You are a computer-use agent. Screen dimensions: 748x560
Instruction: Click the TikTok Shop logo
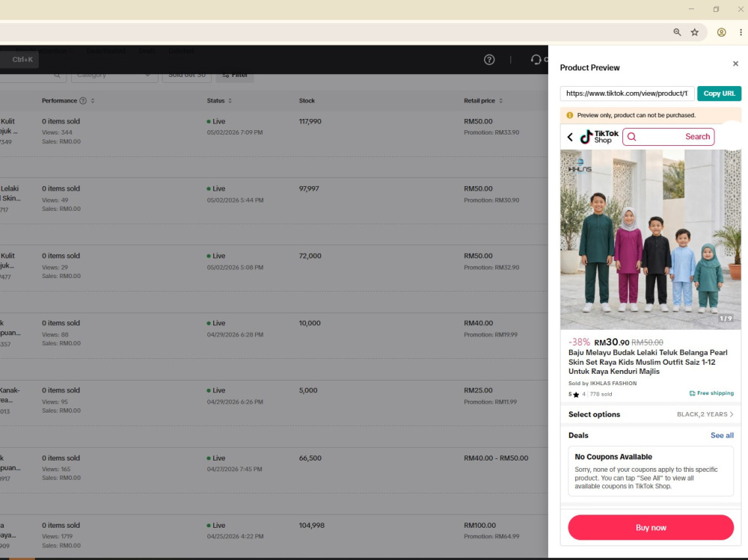[x=599, y=137]
